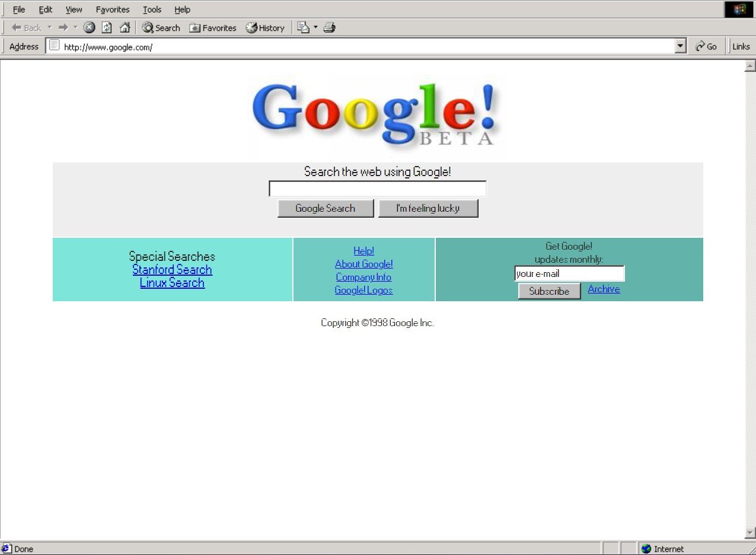
Task: Open the Help menu in the menu bar
Action: point(183,9)
